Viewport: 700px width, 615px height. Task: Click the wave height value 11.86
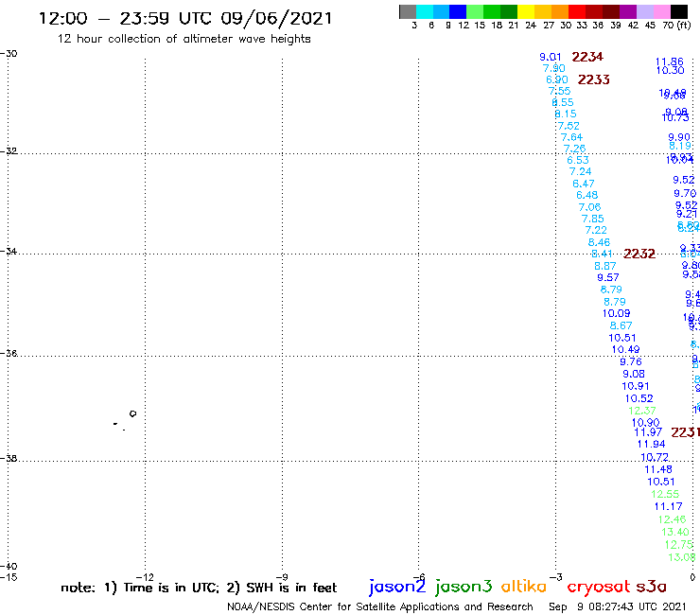(670, 61)
